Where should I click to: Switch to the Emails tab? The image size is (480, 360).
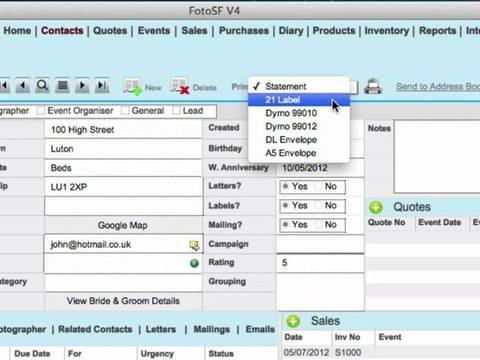coord(260,329)
